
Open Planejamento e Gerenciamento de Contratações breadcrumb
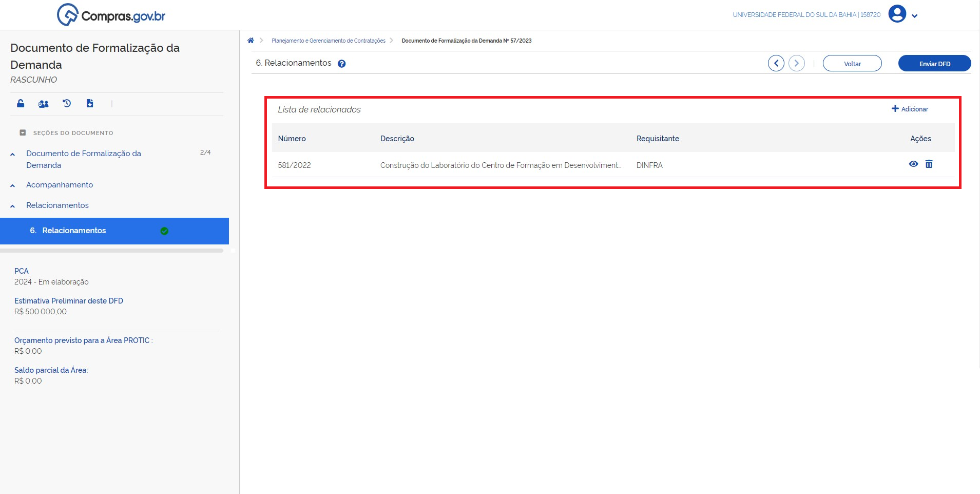click(x=328, y=41)
